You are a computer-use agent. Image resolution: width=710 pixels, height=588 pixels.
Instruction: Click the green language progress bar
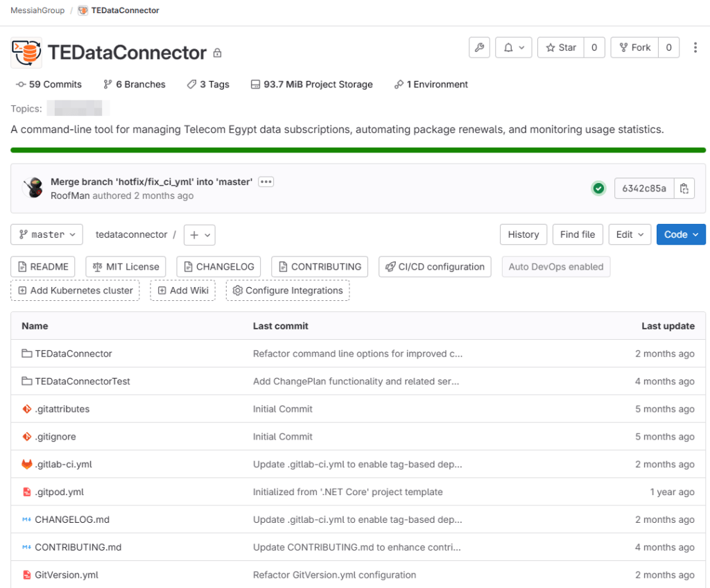pos(358,150)
